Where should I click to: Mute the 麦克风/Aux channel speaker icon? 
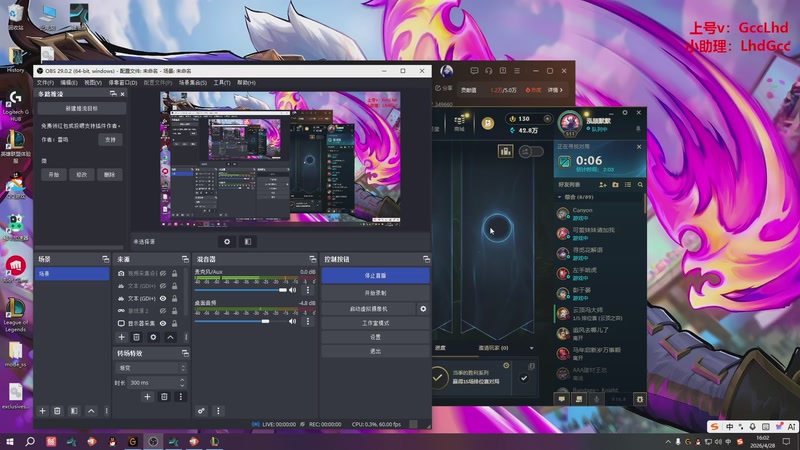pyautogui.click(x=292, y=290)
